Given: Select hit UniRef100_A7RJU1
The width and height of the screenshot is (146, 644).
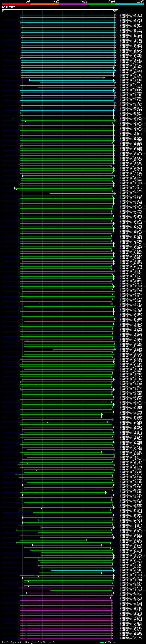Looking at the screenshot, I should [131, 191].
